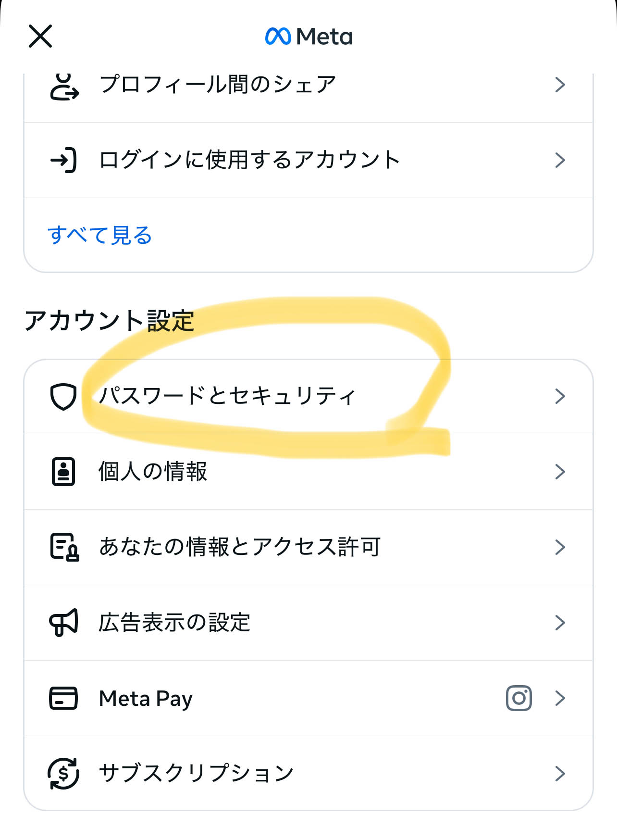Open the Meta Pay text label
The width and height of the screenshot is (617, 840).
146,699
